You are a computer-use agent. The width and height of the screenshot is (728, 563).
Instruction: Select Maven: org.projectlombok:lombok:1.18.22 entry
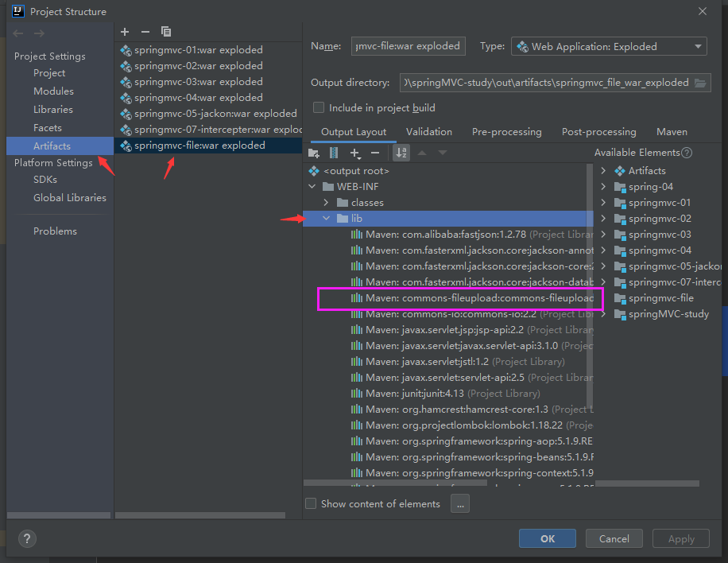coord(448,425)
